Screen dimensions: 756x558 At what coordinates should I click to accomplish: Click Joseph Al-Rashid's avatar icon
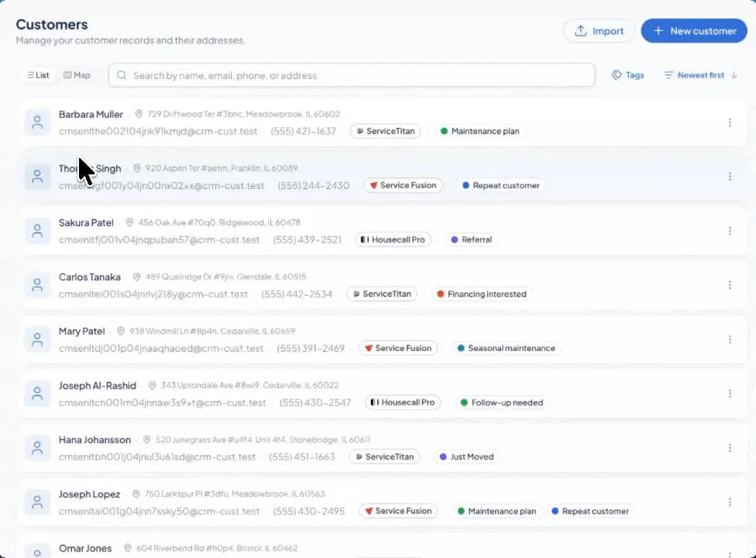[x=37, y=394]
